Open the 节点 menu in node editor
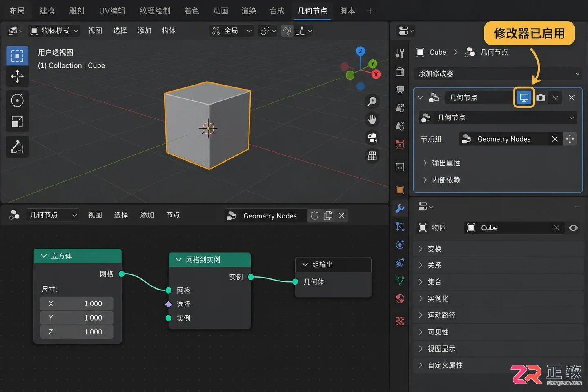The height and width of the screenshot is (392, 588). (x=173, y=215)
